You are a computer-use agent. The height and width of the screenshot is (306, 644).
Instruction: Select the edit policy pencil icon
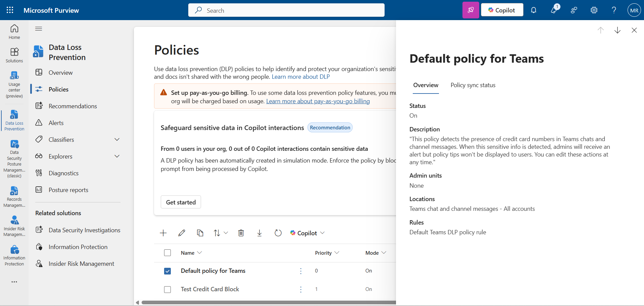coord(182,233)
